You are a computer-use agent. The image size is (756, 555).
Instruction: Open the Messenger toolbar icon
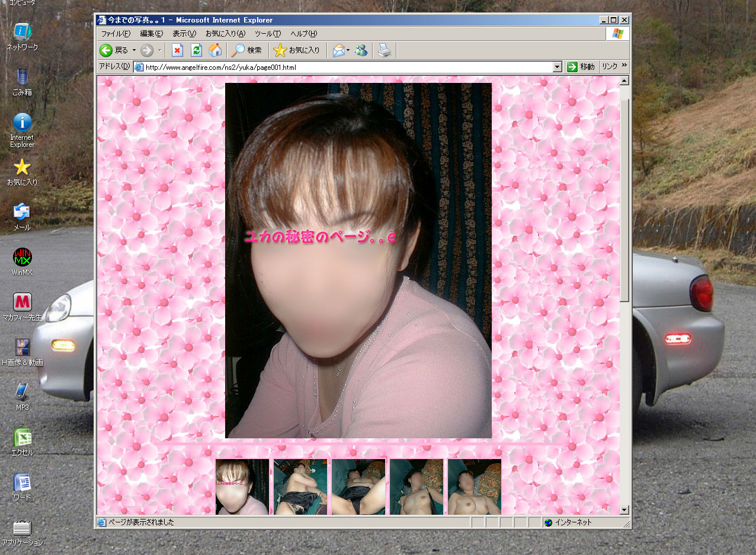361,50
